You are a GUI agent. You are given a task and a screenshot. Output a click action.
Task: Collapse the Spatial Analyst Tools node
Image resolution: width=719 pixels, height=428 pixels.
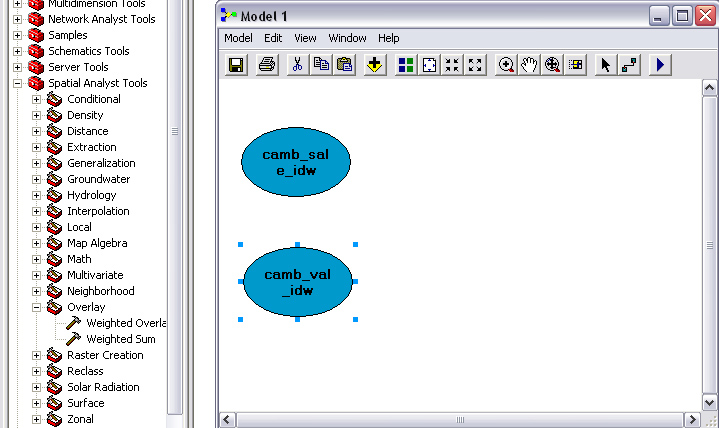17,83
